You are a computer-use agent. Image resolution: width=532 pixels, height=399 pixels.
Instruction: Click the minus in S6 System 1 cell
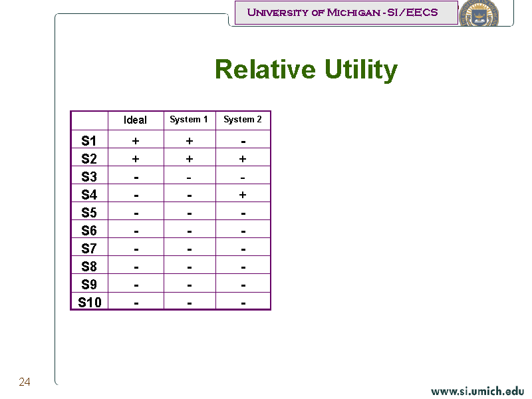tap(190, 231)
